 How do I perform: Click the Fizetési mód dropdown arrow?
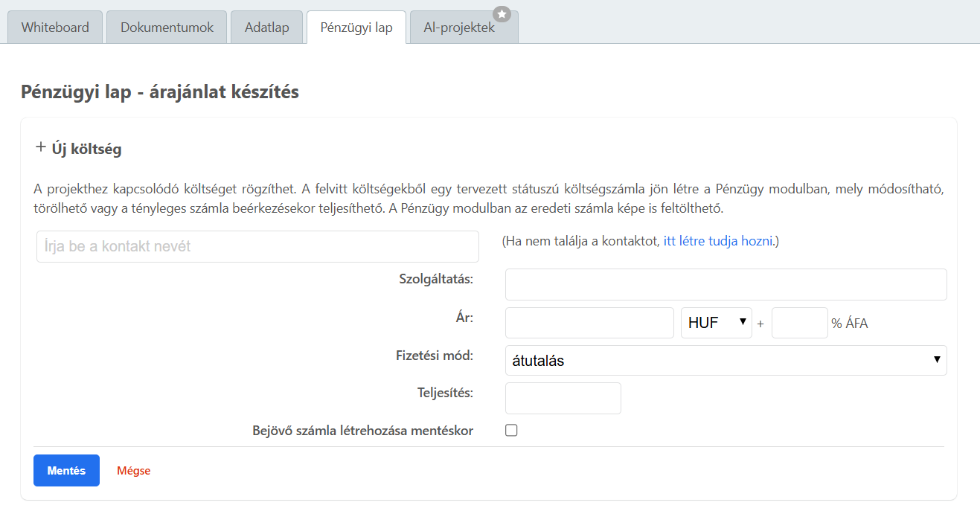[x=937, y=360]
